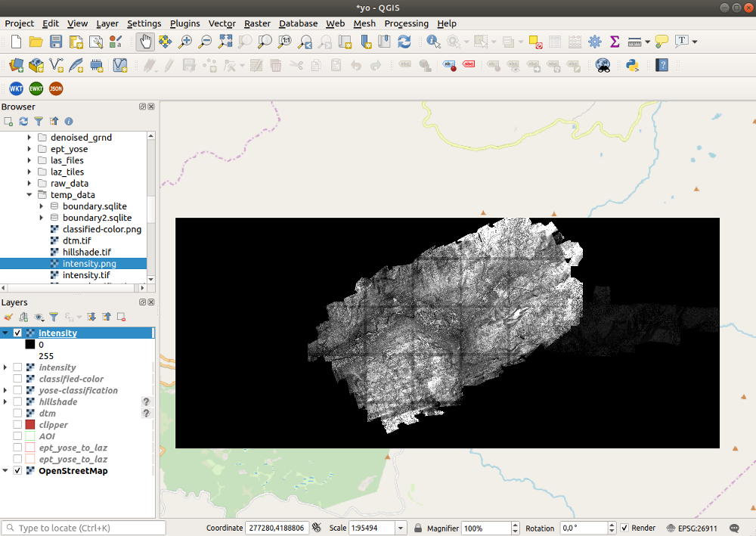Activate the Zoom In tool

tap(184, 42)
